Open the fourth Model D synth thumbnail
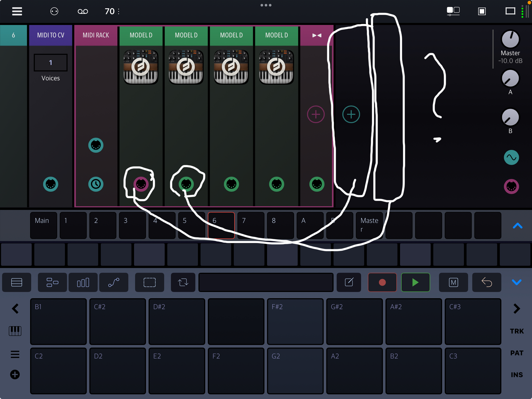Screen dimensions: 532x399 tap(276, 67)
